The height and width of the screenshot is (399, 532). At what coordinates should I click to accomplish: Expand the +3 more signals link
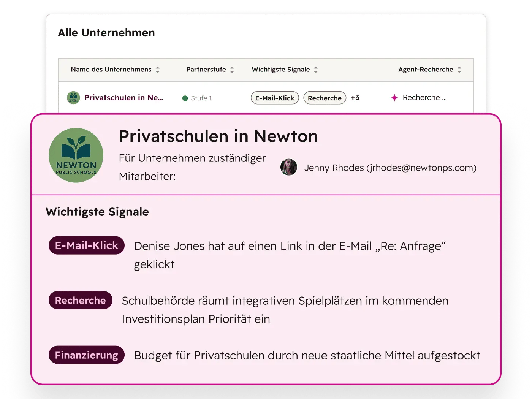tap(355, 98)
